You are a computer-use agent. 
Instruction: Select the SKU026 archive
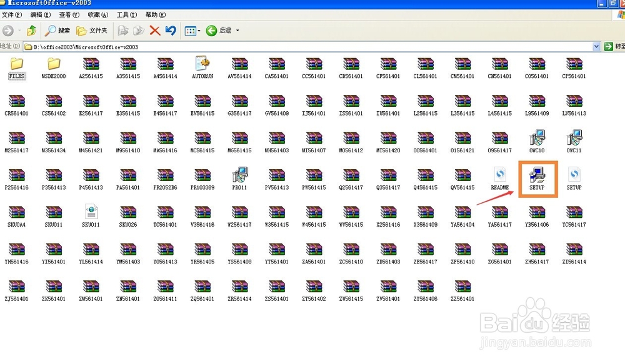128,217
